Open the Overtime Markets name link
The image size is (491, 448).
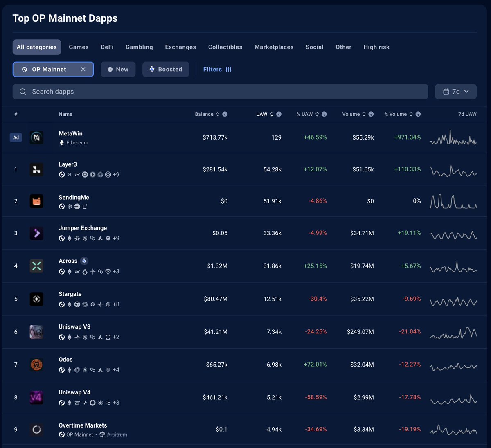point(83,425)
